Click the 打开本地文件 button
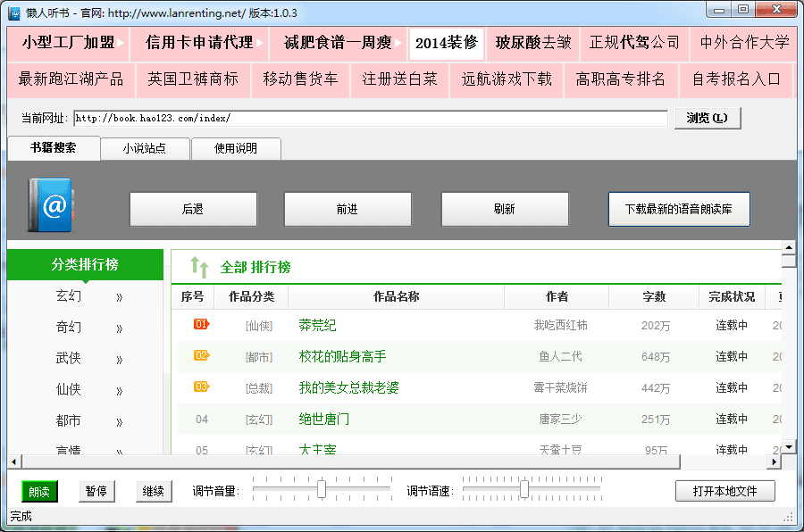 724,491
